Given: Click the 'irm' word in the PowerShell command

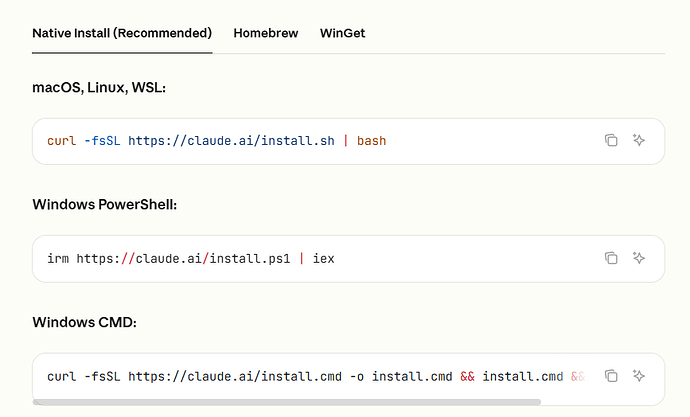Looking at the screenshot, I should pos(58,259).
